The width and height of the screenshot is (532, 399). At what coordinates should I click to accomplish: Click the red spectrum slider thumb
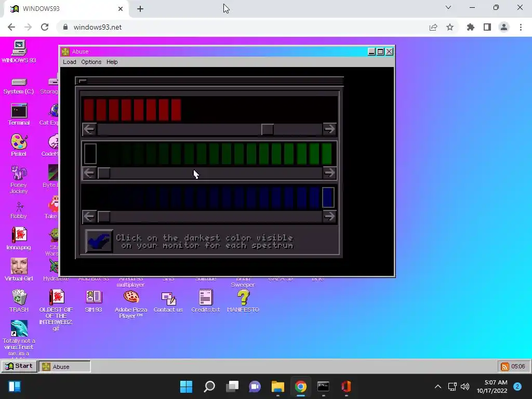[x=268, y=129]
